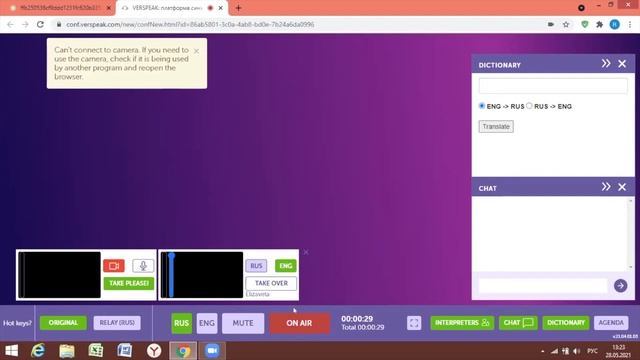Select ENG -> RUS radio option
This screenshot has height=360, width=640.
tap(482, 106)
